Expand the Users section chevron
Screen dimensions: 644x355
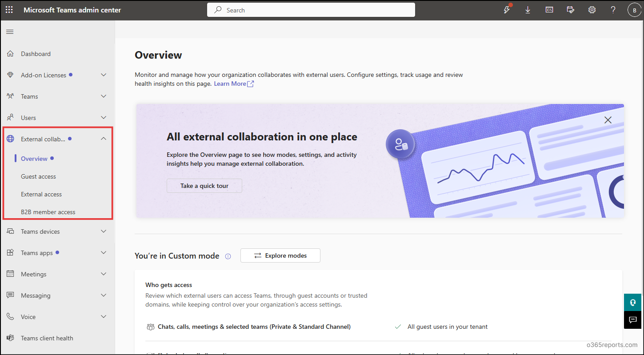click(x=104, y=118)
